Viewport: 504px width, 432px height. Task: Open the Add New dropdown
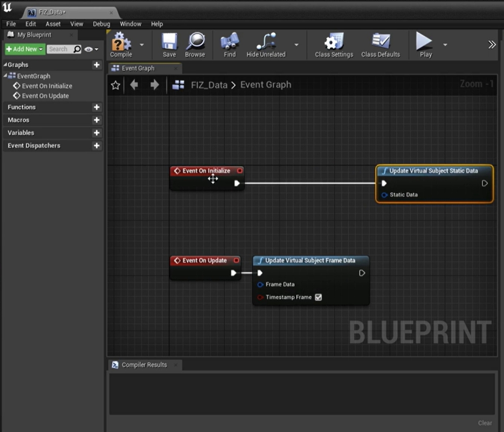(x=25, y=49)
